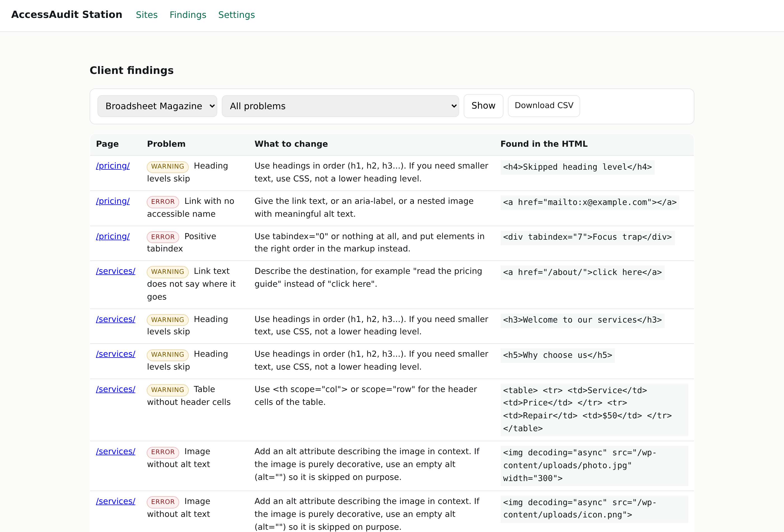This screenshot has height=532, width=784.
Task: Select the h5 Why choose us snippet
Action: click(x=557, y=355)
